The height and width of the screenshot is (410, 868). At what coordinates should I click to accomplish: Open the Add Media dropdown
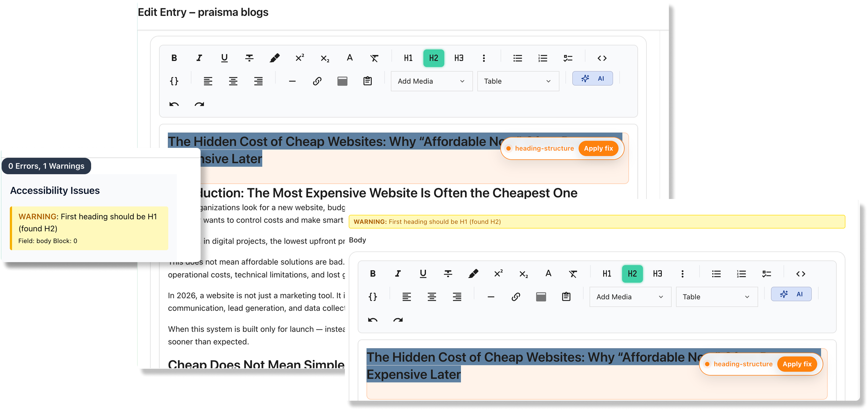coord(431,81)
